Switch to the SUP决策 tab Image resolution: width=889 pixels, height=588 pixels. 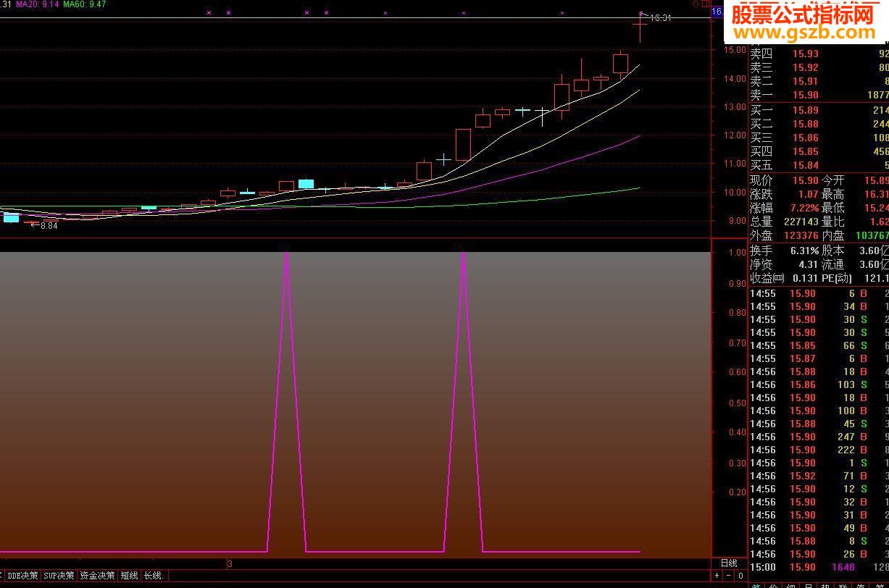pyautogui.click(x=59, y=576)
